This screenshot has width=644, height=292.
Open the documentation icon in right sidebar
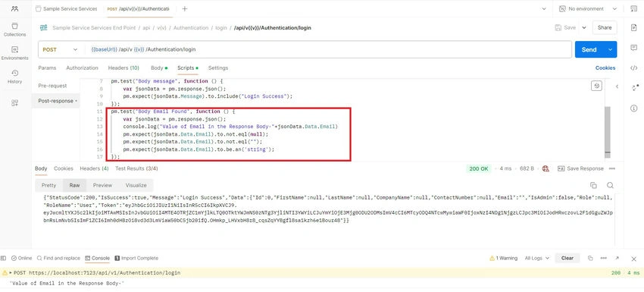(x=633, y=27)
